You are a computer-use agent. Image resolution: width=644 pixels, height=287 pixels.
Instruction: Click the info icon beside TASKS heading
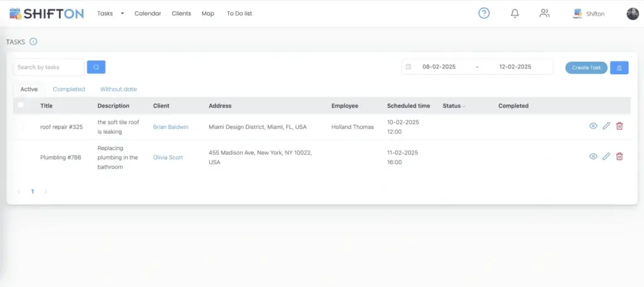pos(33,42)
